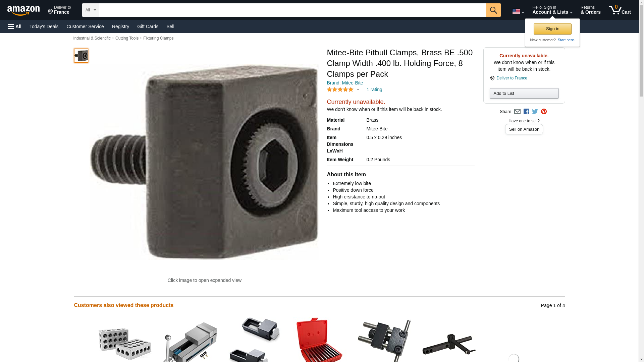Open the language flag selector
This screenshot has height=362, width=644.
[518, 11]
